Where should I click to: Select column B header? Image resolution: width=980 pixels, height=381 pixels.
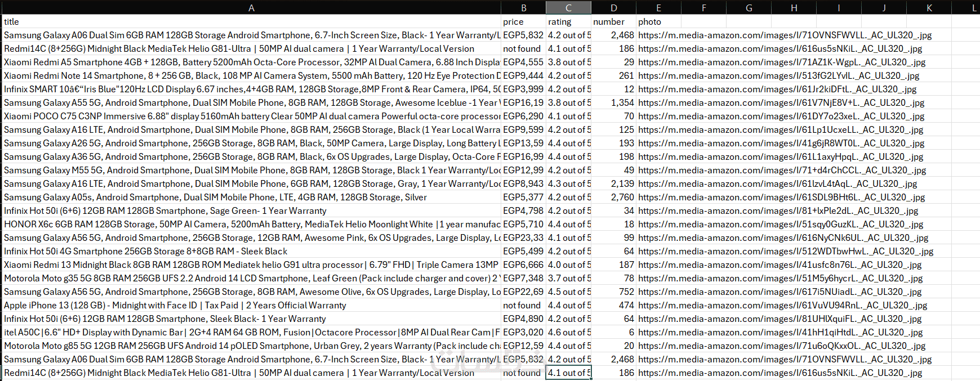click(x=523, y=8)
